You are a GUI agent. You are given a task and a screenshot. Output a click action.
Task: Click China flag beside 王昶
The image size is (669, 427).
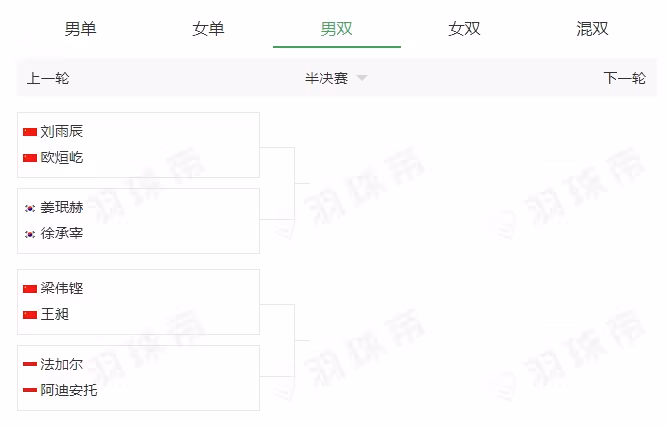tap(30, 315)
